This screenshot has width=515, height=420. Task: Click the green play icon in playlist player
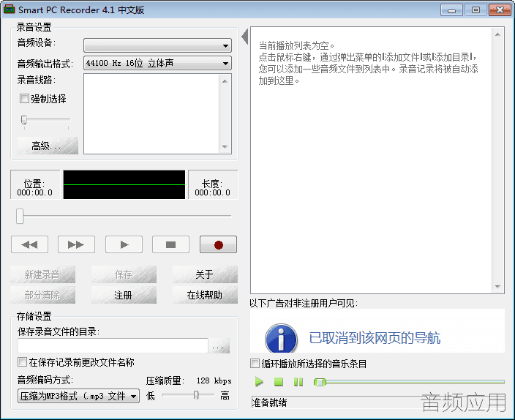click(259, 381)
